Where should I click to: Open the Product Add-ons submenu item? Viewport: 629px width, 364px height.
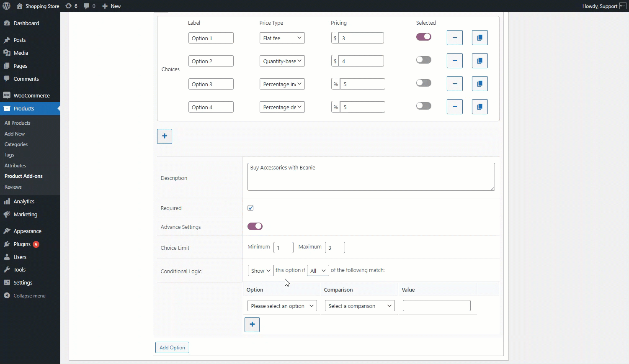[23, 176]
